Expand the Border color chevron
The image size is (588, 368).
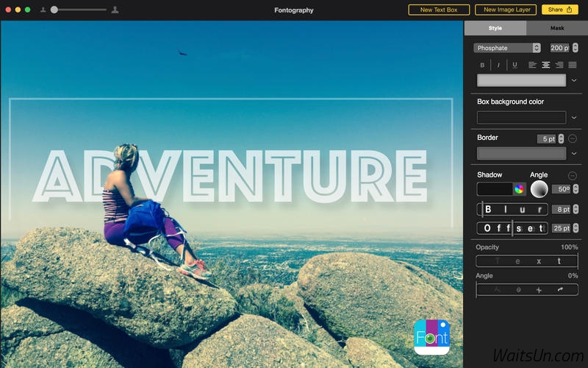click(x=573, y=154)
